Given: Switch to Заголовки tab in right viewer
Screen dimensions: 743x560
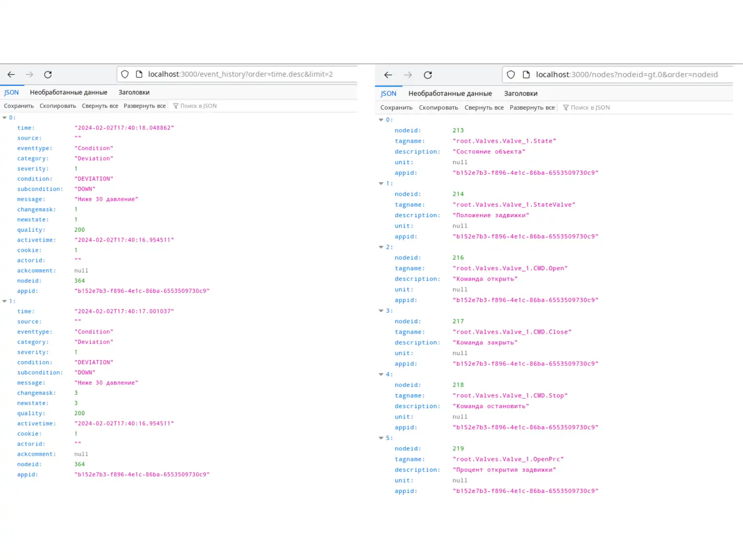Looking at the screenshot, I should (520, 93).
